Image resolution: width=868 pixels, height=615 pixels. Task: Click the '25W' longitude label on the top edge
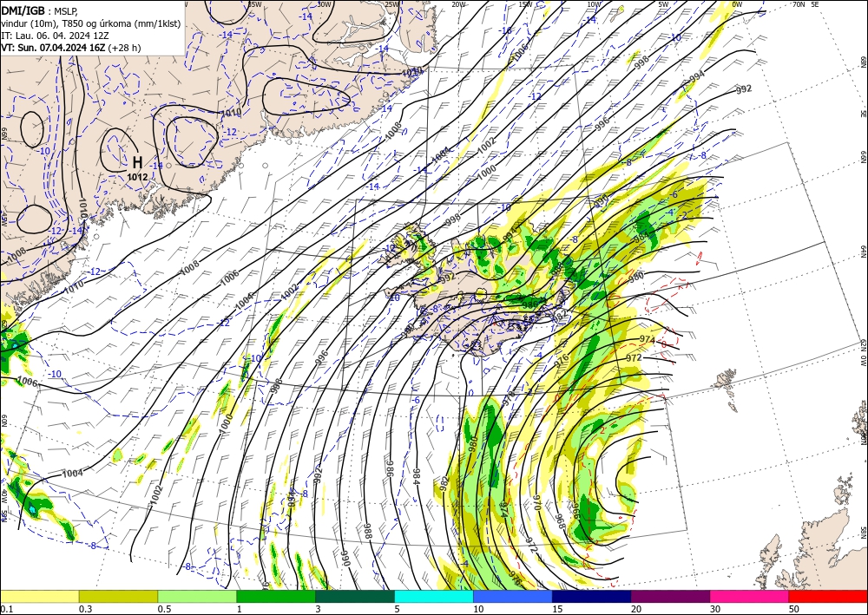coord(392,4)
